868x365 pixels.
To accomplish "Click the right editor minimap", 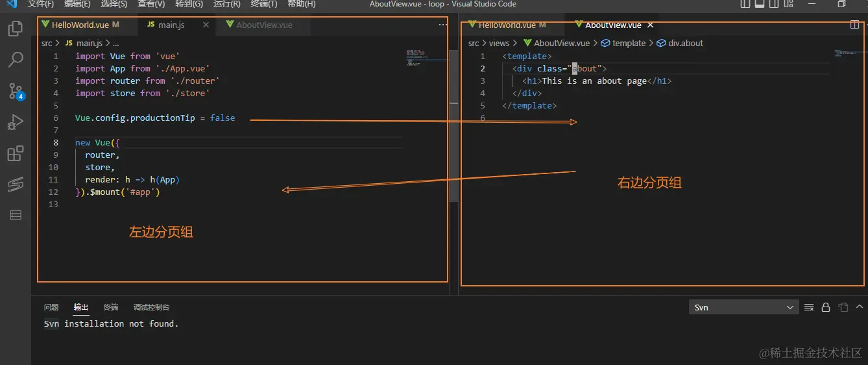I will (849, 53).
